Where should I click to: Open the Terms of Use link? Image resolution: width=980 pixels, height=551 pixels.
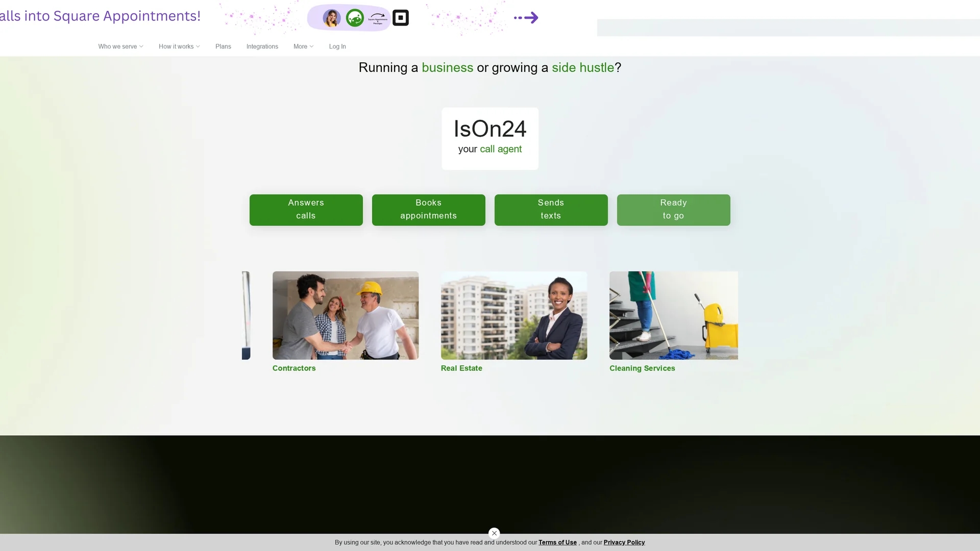pyautogui.click(x=557, y=542)
